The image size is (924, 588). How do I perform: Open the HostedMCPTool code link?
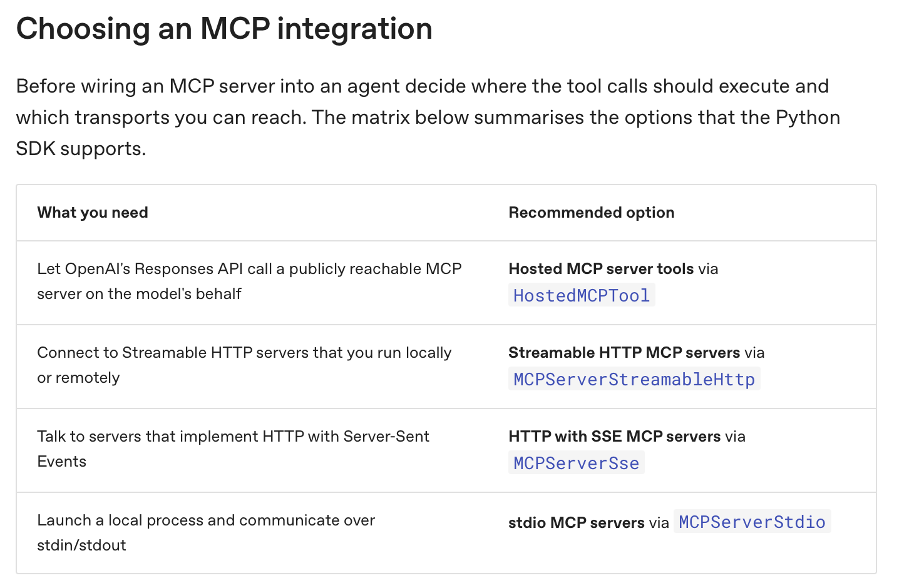[582, 295]
